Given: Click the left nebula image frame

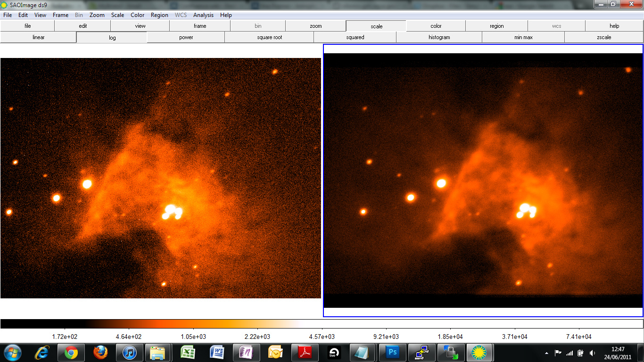Looking at the screenshot, I should [160, 178].
